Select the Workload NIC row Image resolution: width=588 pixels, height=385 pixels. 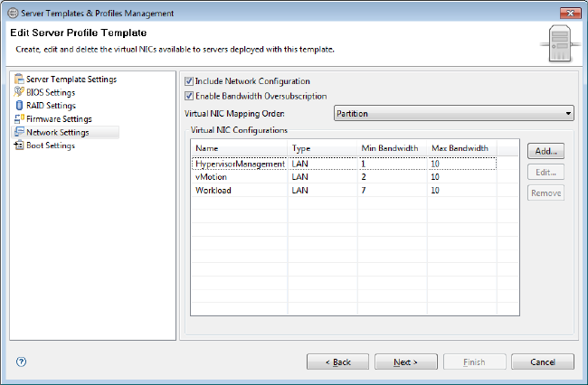click(x=344, y=191)
